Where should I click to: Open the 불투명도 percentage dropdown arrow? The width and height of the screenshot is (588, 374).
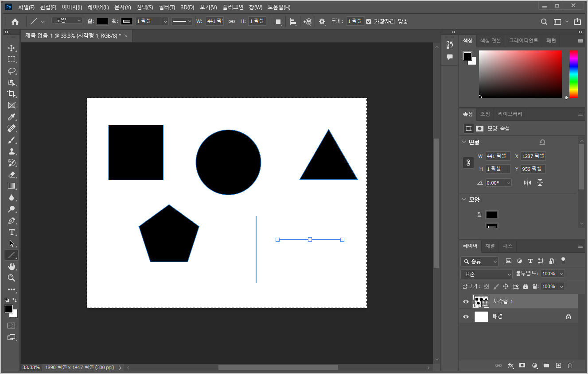click(x=561, y=274)
